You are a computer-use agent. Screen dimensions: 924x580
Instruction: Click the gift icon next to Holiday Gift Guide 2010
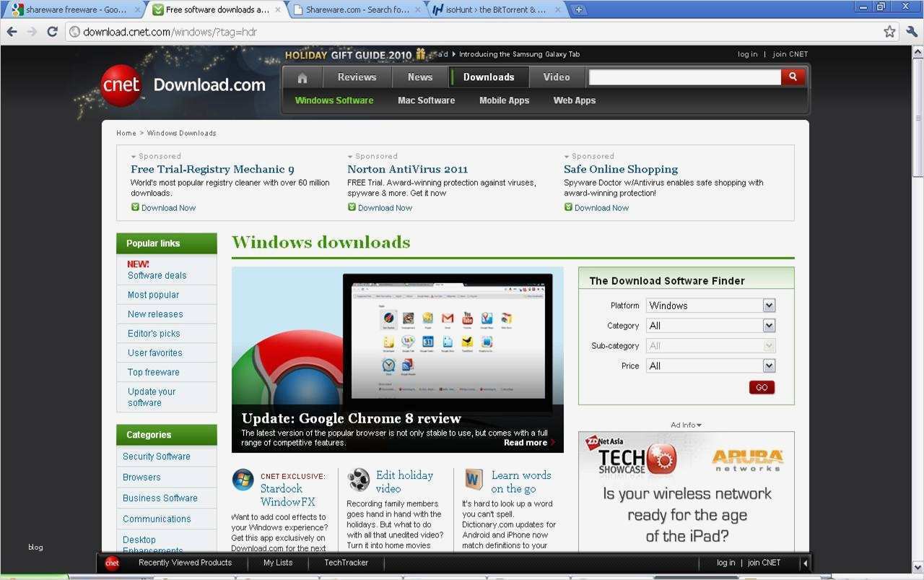coord(420,54)
